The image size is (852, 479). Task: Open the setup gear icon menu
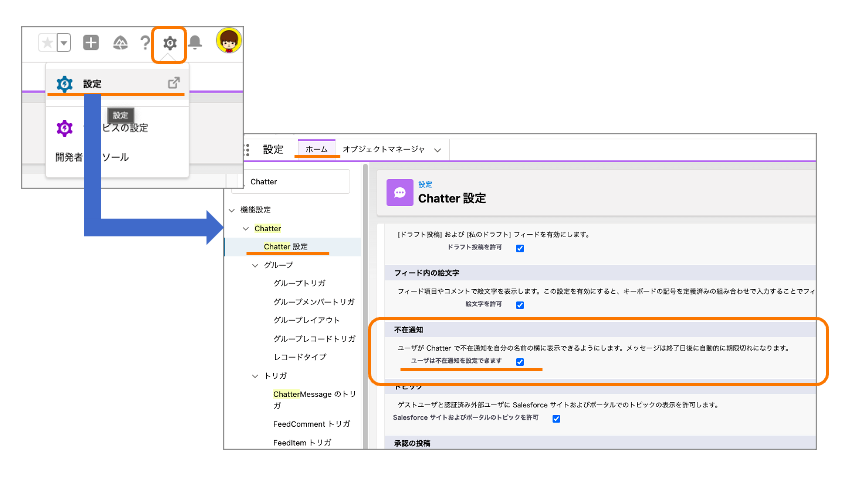click(170, 43)
